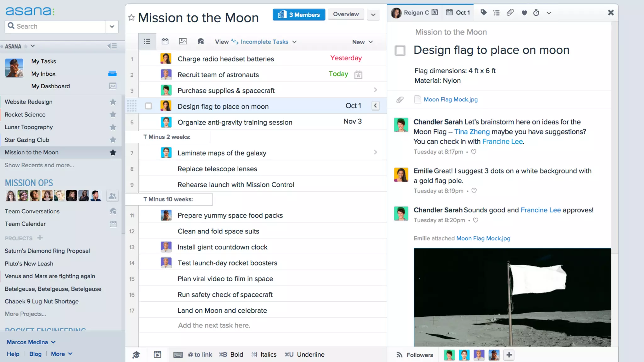Click the add follower plus button

509,355
